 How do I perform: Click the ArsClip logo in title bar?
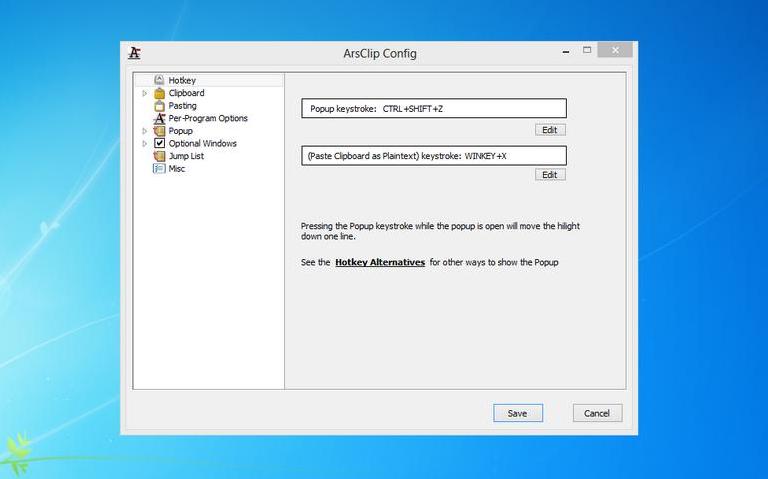click(134, 53)
